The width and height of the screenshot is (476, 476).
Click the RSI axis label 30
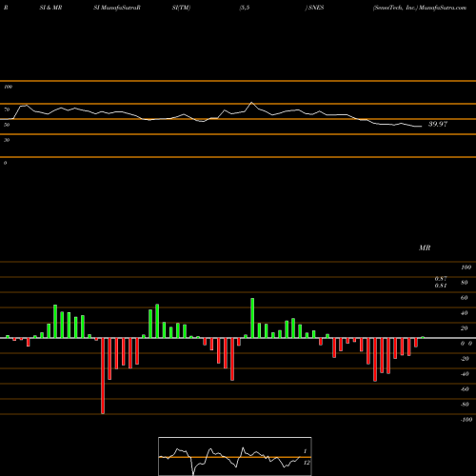click(7, 140)
